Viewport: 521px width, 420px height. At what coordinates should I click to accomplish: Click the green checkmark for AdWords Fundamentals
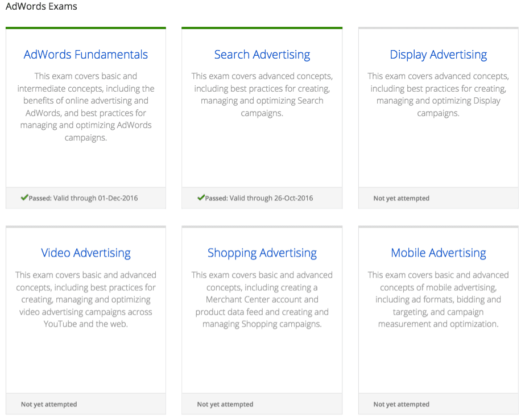coord(24,197)
